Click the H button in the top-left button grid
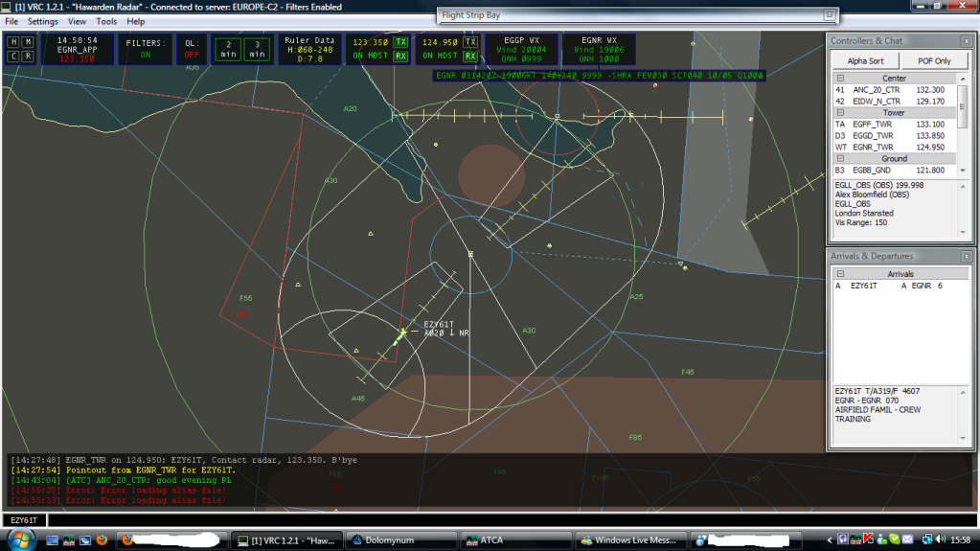The image size is (980, 551). pyautogui.click(x=13, y=42)
